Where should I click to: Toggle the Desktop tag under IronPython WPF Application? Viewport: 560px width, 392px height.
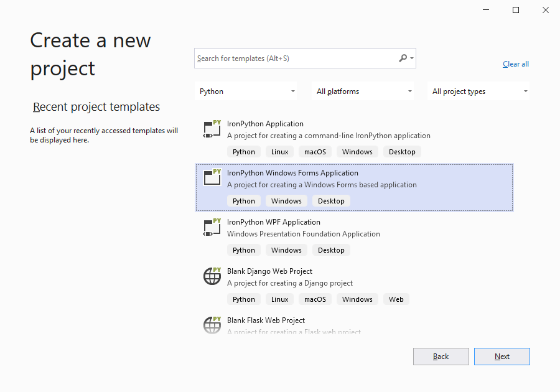coord(331,250)
